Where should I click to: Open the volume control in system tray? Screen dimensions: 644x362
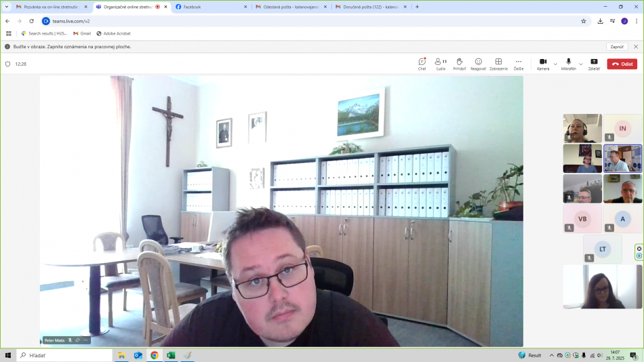click(x=599, y=355)
